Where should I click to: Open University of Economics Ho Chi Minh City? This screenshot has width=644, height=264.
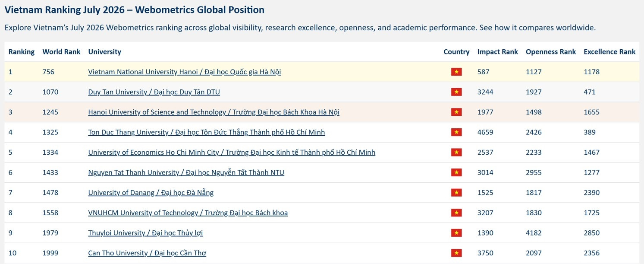click(232, 152)
